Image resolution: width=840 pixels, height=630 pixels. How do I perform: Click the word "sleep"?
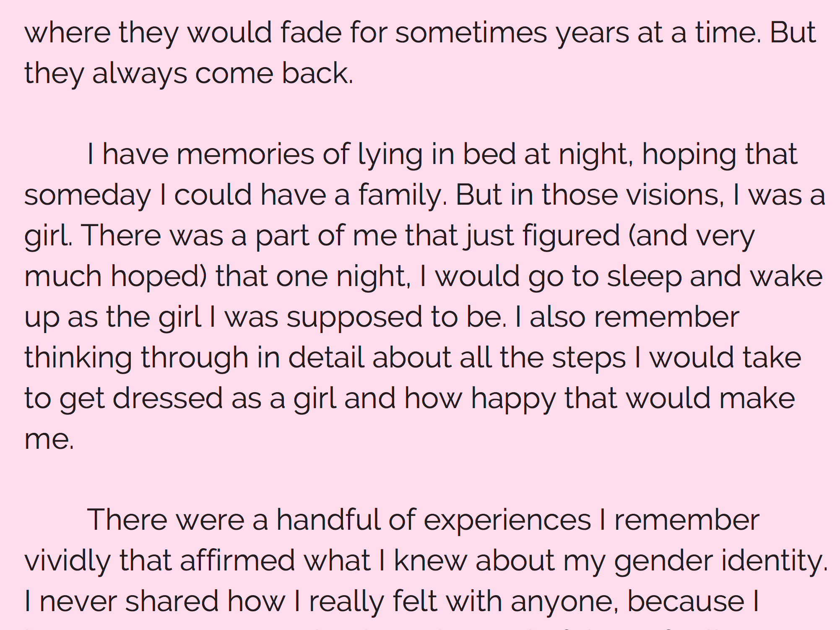coord(644,277)
